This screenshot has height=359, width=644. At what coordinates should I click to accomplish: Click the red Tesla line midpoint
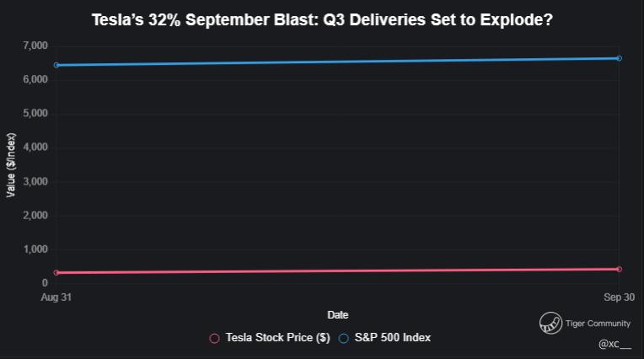coord(337,271)
